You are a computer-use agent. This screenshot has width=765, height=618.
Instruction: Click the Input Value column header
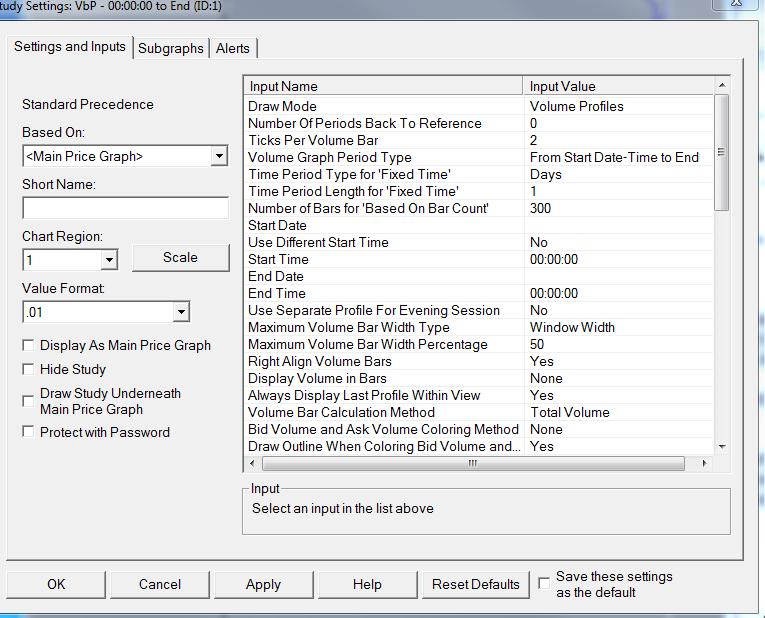point(619,86)
